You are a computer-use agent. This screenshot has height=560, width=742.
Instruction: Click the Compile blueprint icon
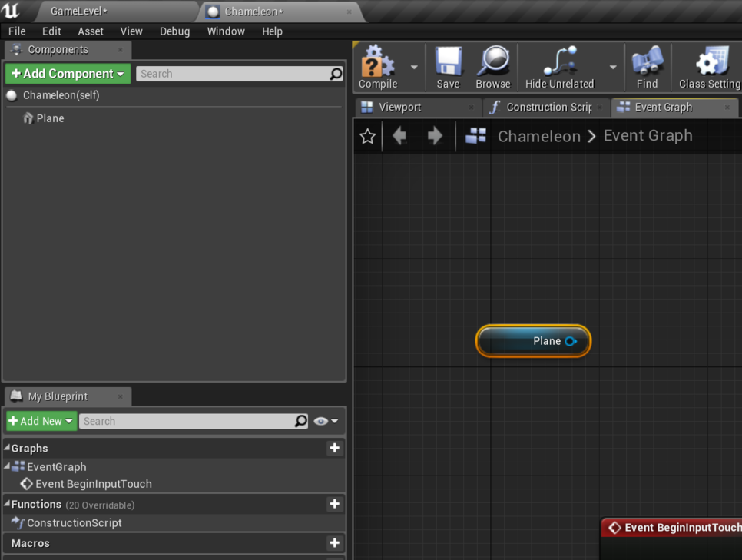pos(378,67)
